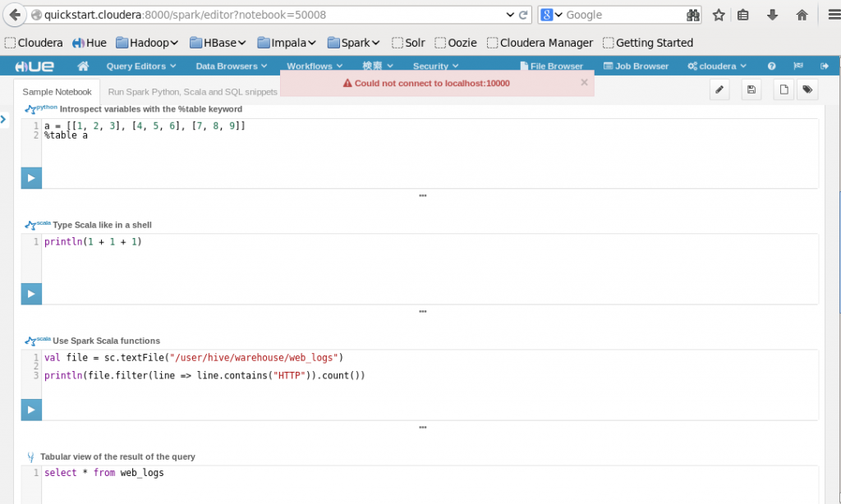
Task: Run the Python %table snippet
Action: pos(31,178)
